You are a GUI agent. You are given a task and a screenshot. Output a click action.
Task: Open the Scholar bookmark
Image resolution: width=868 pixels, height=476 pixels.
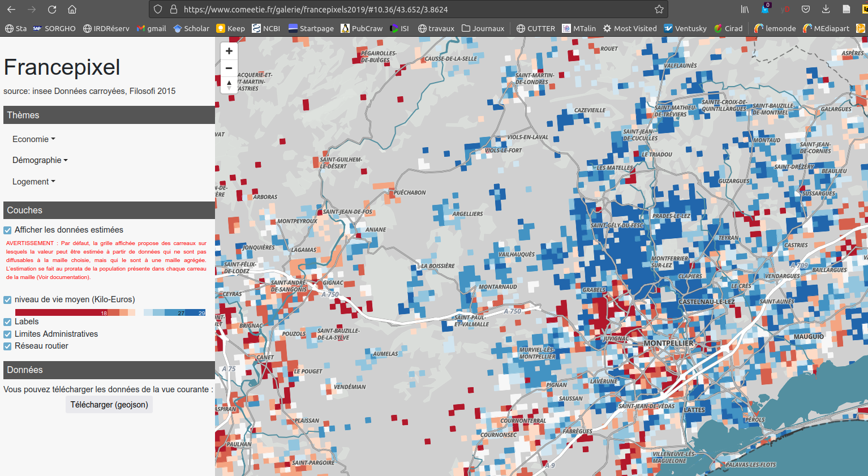point(191,28)
